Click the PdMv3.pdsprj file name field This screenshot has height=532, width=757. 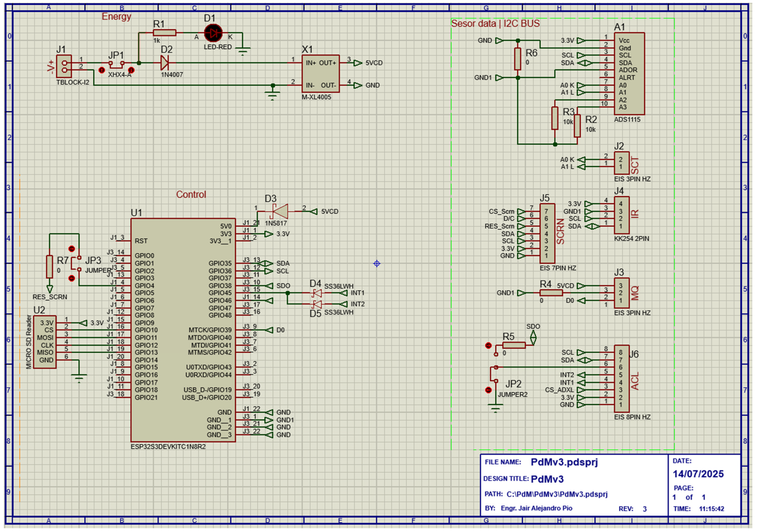click(x=564, y=462)
